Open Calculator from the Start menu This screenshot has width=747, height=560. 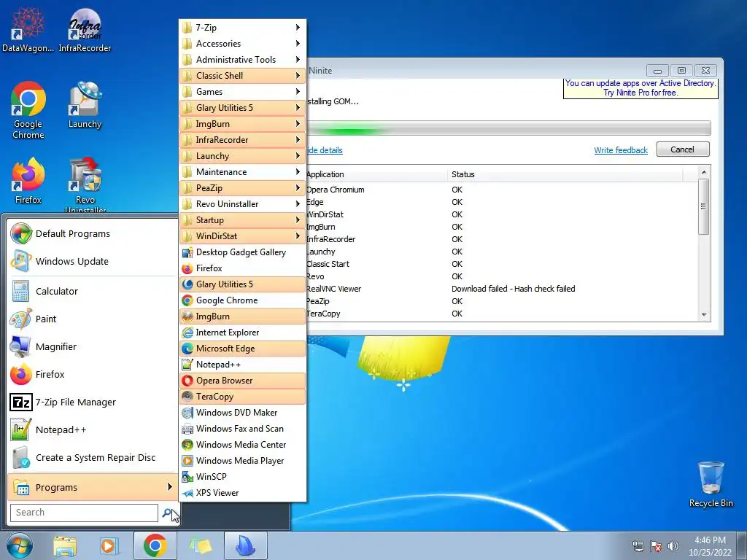(x=92, y=292)
